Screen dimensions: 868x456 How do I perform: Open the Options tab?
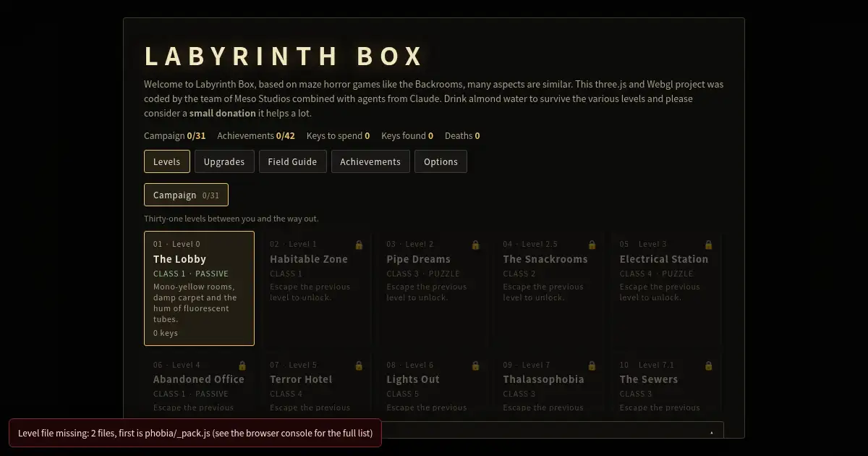[x=441, y=161]
